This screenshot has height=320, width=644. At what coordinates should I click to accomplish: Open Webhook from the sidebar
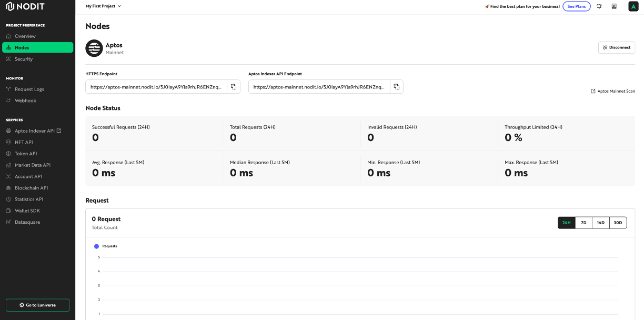(x=25, y=101)
